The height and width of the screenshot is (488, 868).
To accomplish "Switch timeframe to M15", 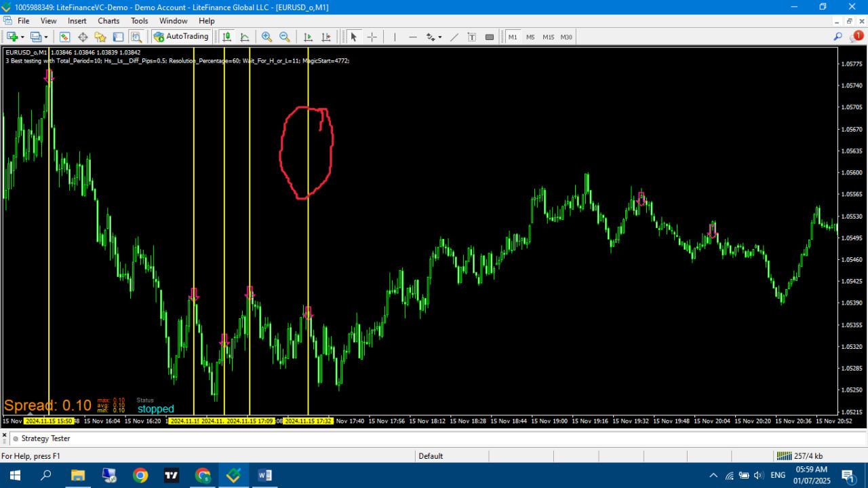I will coord(548,37).
